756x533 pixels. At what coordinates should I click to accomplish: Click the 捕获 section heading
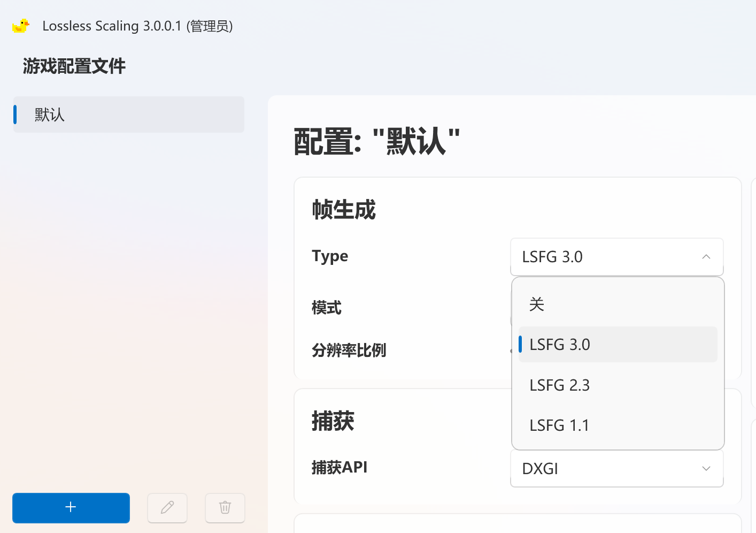click(x=333, y=421)
